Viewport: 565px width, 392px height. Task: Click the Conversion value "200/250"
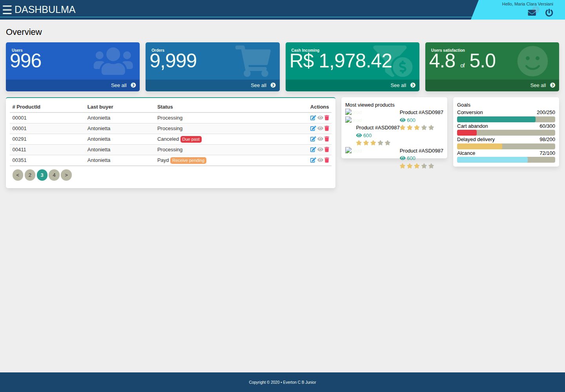(546, 113)
